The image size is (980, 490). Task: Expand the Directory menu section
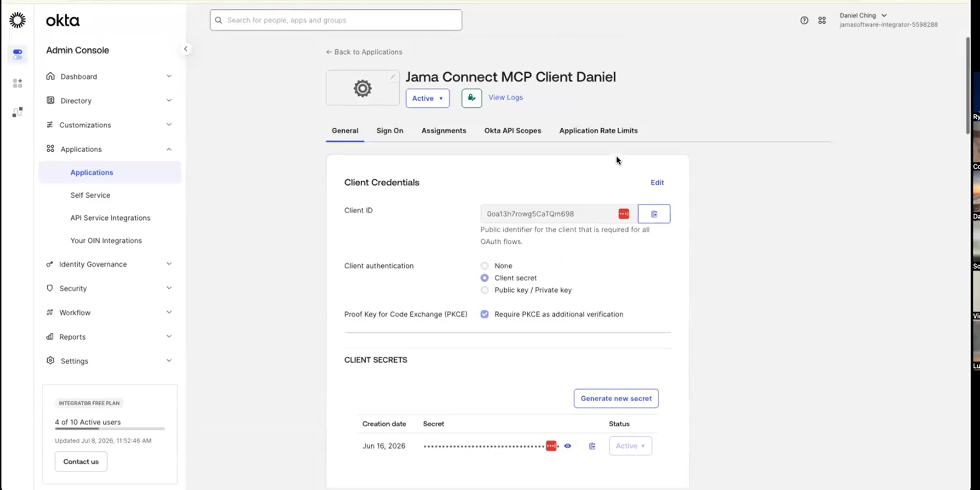point(169,100)
